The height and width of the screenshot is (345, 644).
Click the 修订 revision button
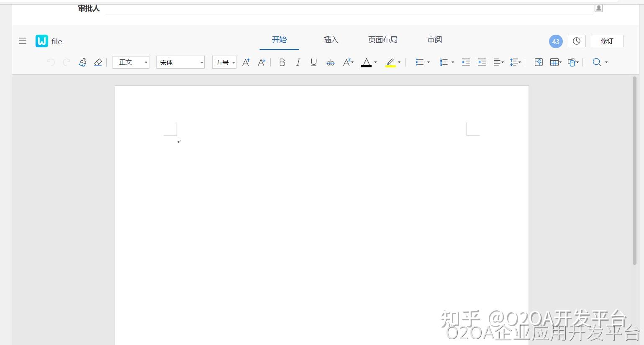pyautogui.click(x=607, y=41)
